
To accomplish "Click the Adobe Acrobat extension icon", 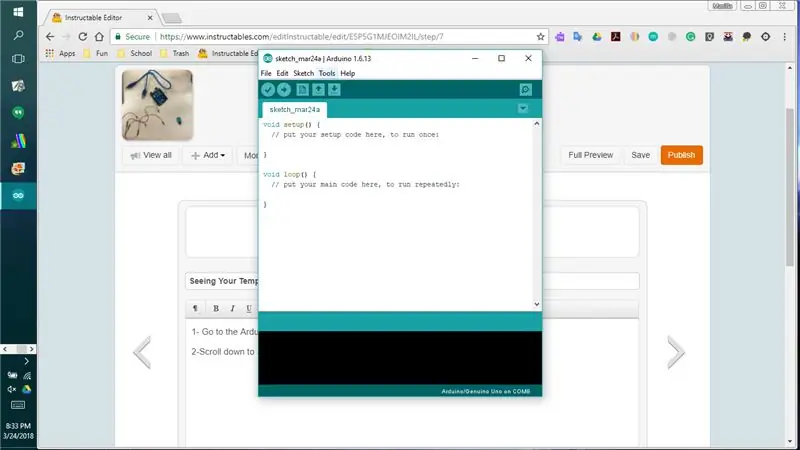I will click(615, 37).
